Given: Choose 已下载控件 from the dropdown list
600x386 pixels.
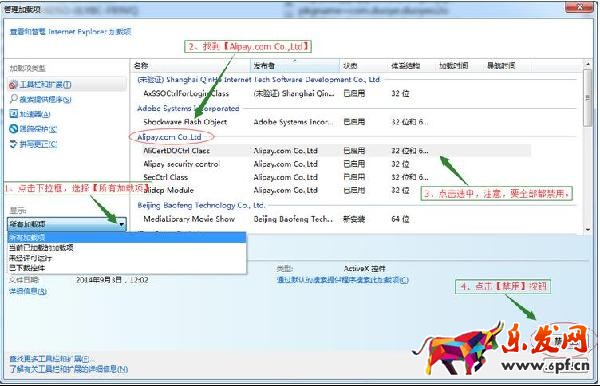Looking at the screenshot, I should (27, 268).
